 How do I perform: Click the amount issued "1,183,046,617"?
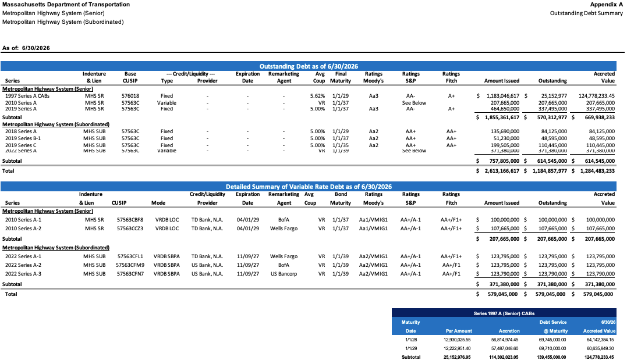pos(502,96)
